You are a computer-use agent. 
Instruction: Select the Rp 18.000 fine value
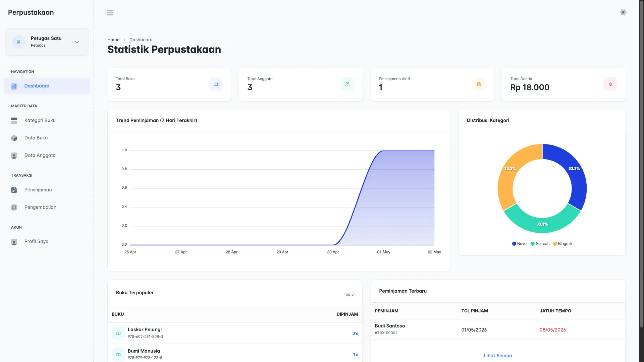point(530,87)
